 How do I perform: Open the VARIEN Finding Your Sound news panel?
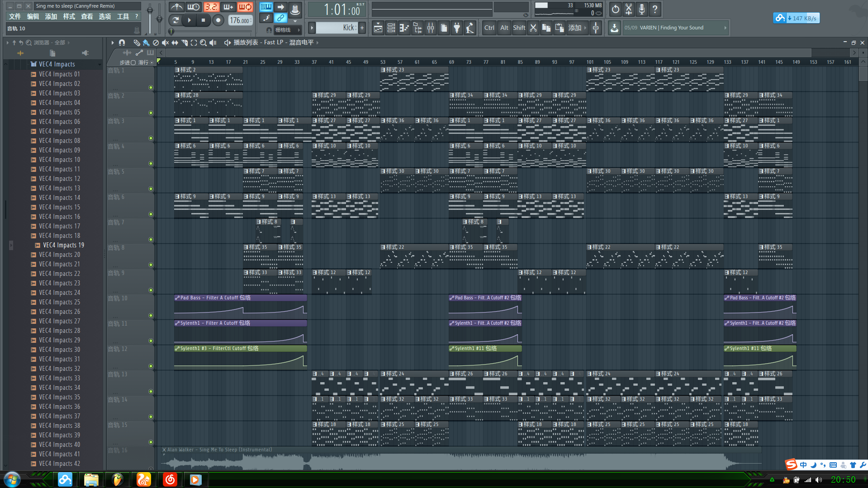click(675, 28)
